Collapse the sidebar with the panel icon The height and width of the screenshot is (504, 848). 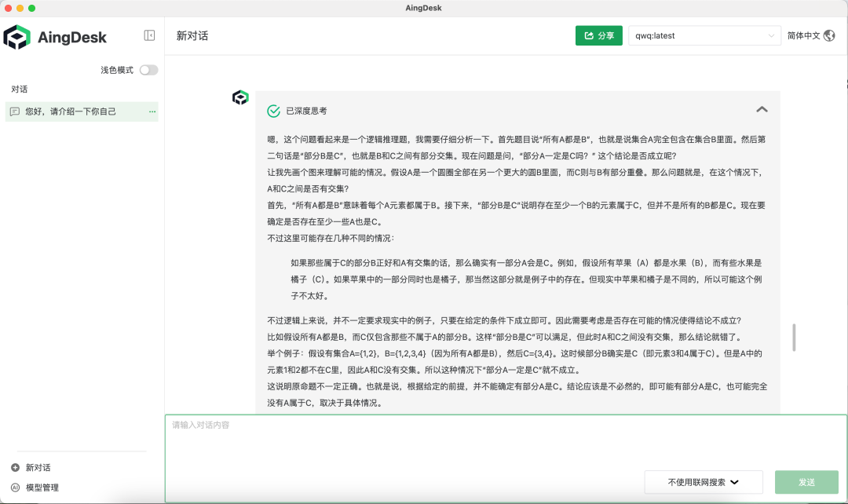[149, 35]
